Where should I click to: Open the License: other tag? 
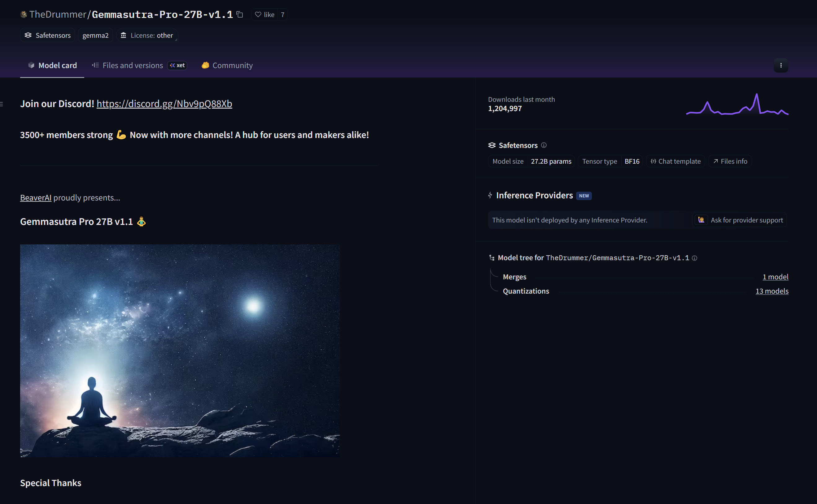[147, 35]
